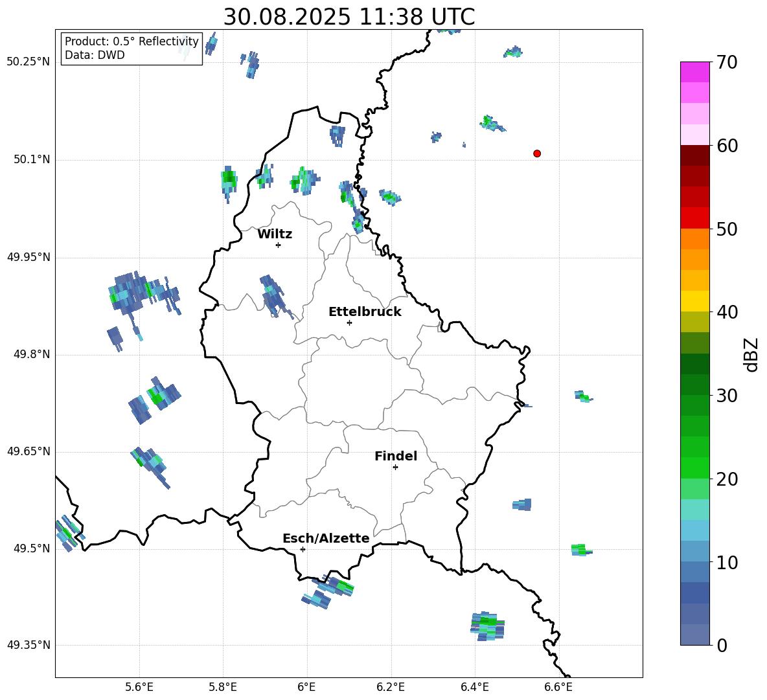Select the Findel city label
767x700 pixels.
[396, 457]
